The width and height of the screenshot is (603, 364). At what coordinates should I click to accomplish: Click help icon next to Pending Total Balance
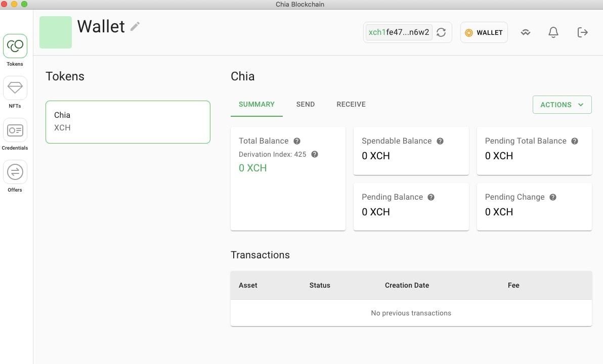(575, 141)
